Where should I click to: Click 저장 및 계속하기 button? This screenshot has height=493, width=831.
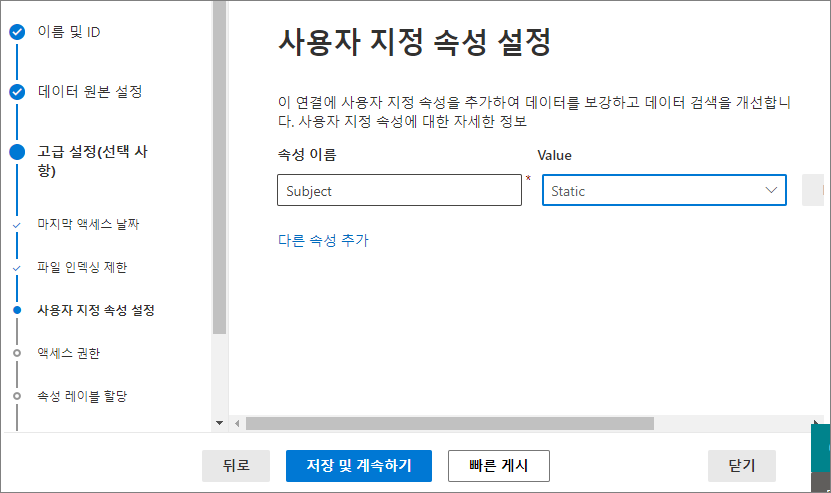[x=359, y=466]
